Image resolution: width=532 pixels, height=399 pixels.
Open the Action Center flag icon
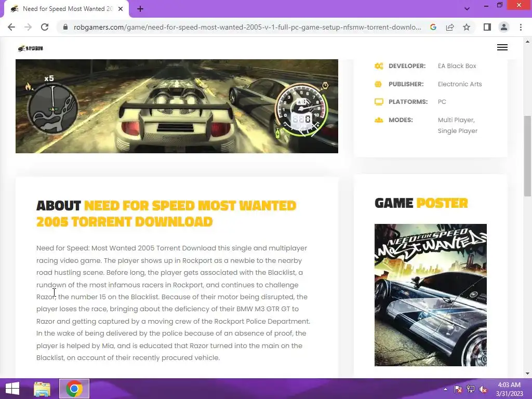[x=458, y=389]
